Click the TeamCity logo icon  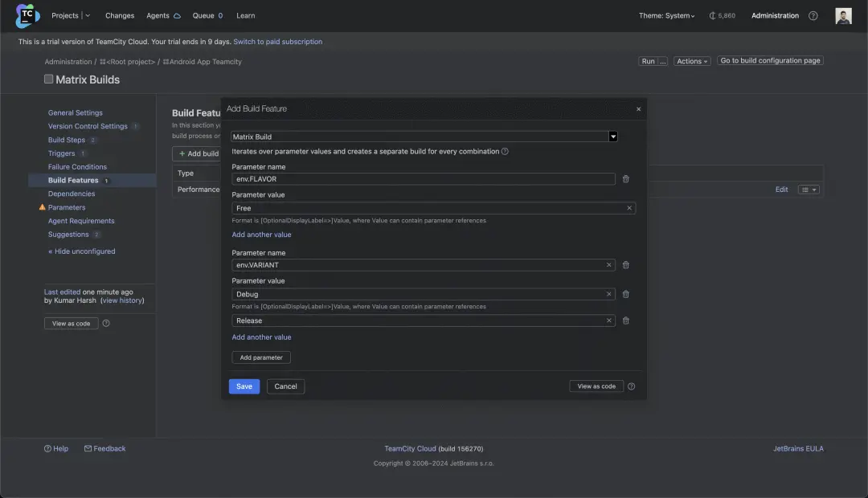[x=27, y=15]
